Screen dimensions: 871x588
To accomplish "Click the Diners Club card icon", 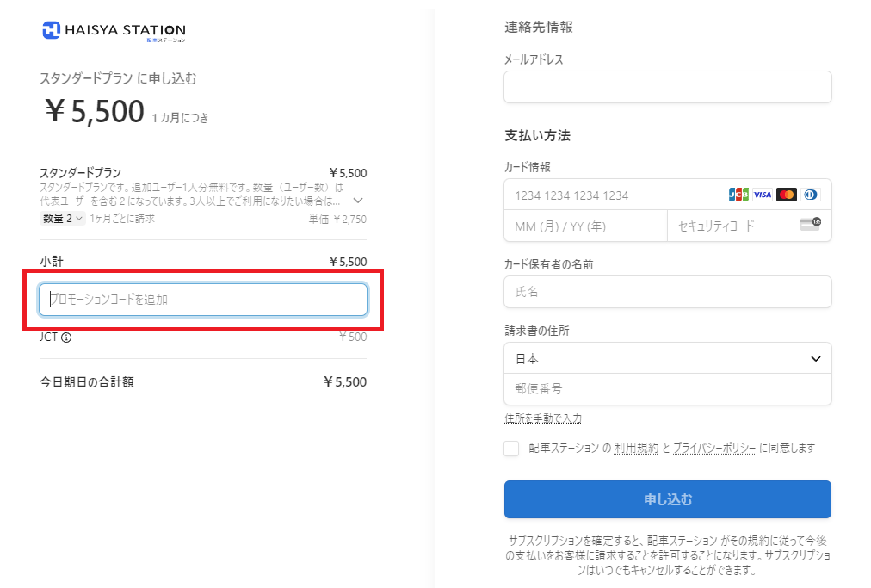I will 811,195.
